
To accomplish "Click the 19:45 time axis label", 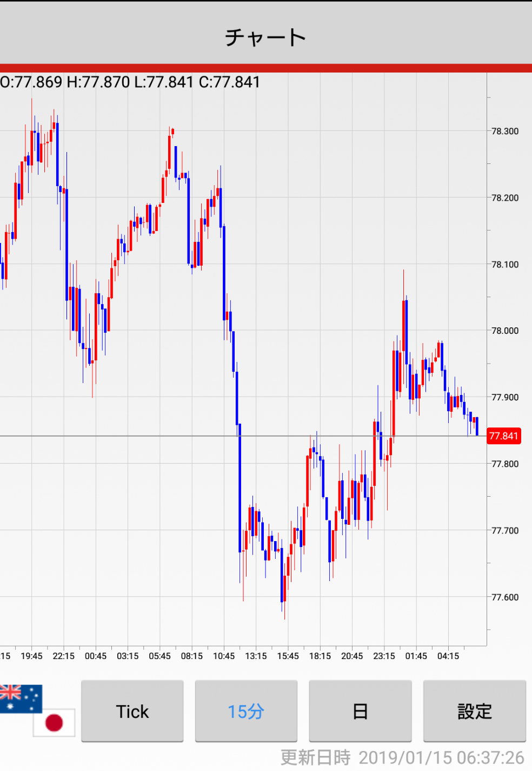I will (31, 656).
